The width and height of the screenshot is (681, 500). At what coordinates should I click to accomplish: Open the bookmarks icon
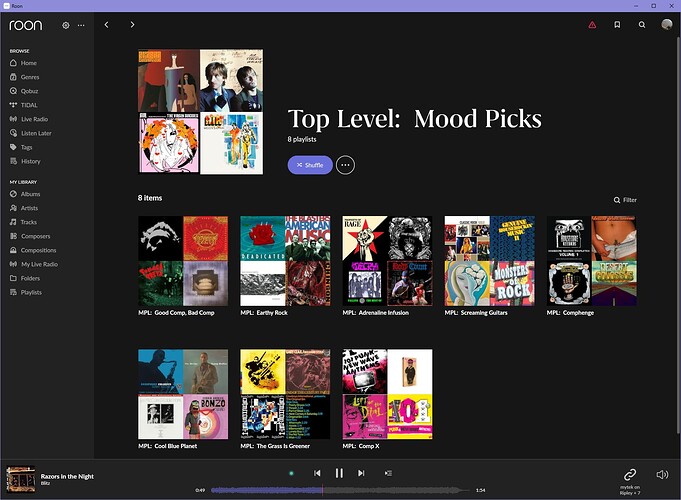coord(617,25)
